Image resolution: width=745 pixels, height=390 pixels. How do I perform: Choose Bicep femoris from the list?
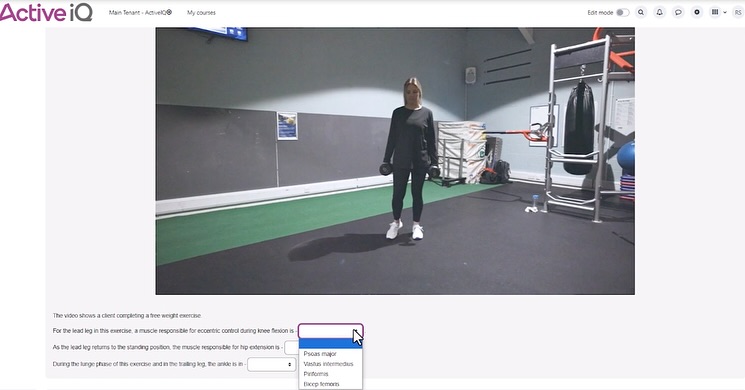point(331,384)
